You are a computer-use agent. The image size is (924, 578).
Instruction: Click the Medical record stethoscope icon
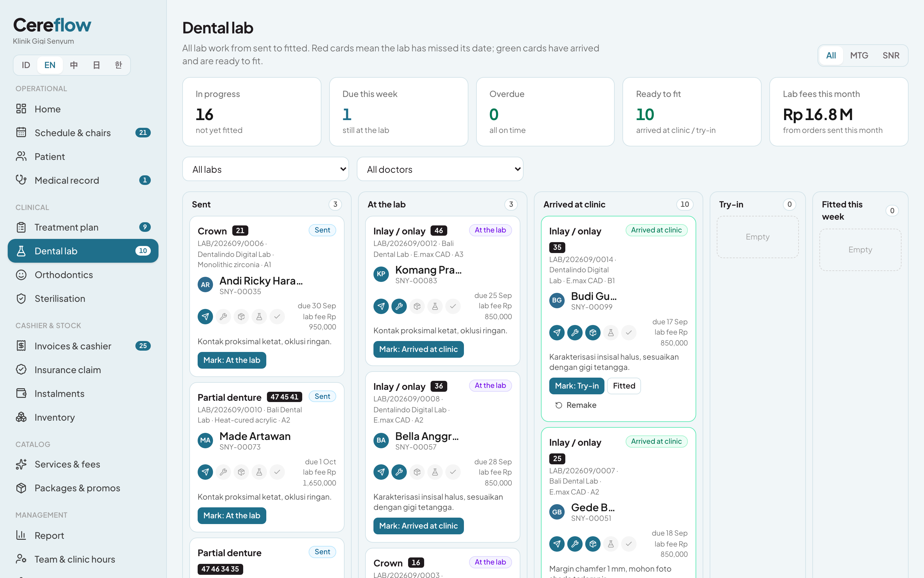pyautogui.click(x=21, y=180)
